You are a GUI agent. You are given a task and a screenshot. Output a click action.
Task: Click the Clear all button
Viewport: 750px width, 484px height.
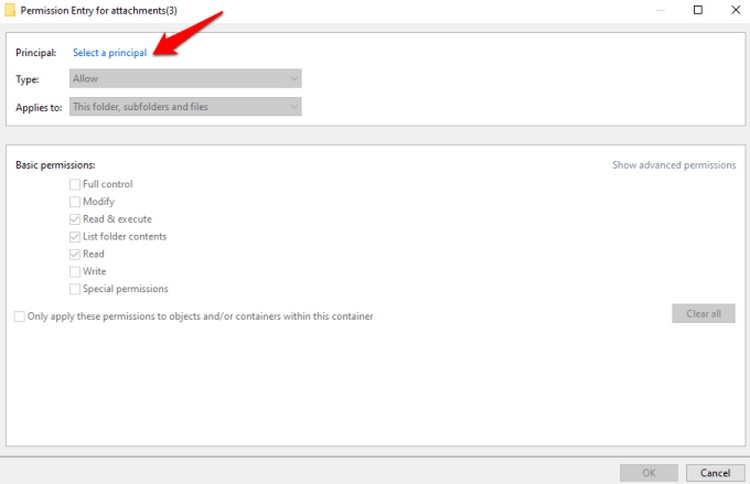point(703,313)
